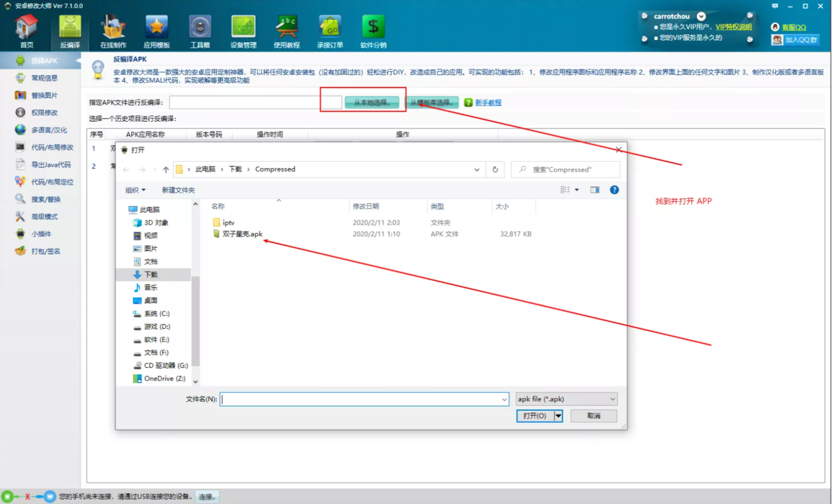Click the 软件分销 dollar icon

pyautogui.click(x=373, y=31)
